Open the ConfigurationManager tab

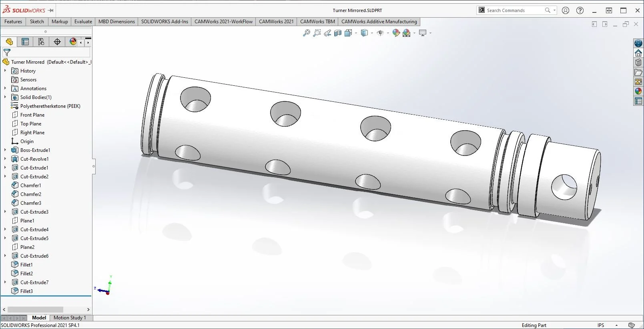pyautogui.click(x=41, y=42)
